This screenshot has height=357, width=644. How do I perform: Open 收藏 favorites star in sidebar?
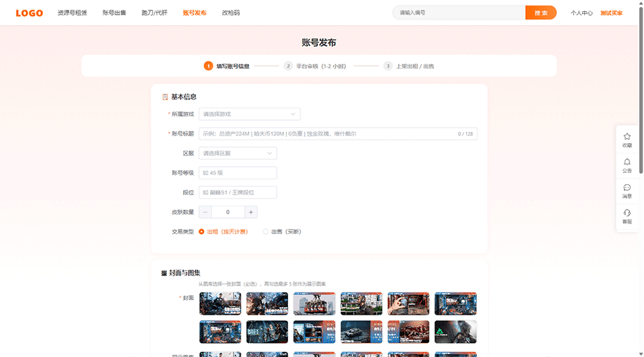627,140
